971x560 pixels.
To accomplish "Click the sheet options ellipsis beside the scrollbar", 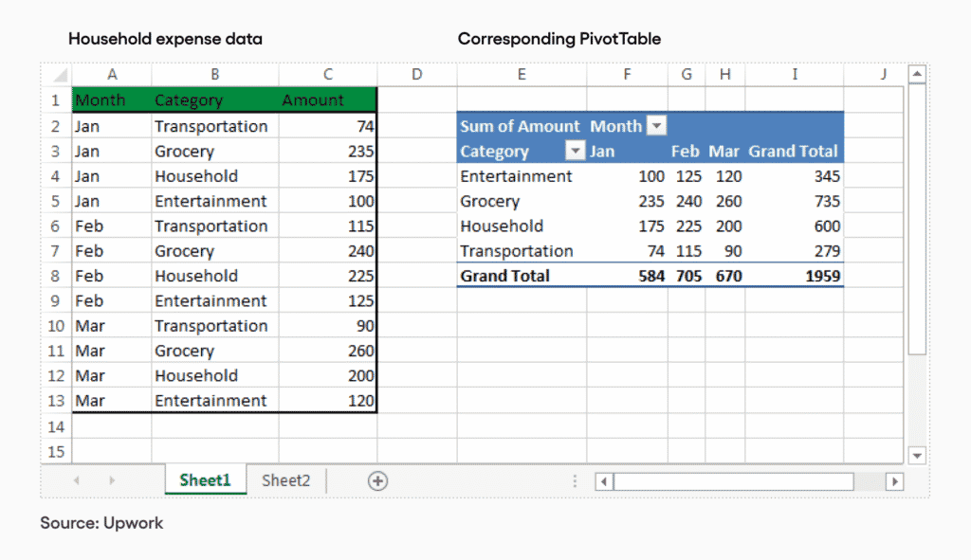I will (575, 480).
